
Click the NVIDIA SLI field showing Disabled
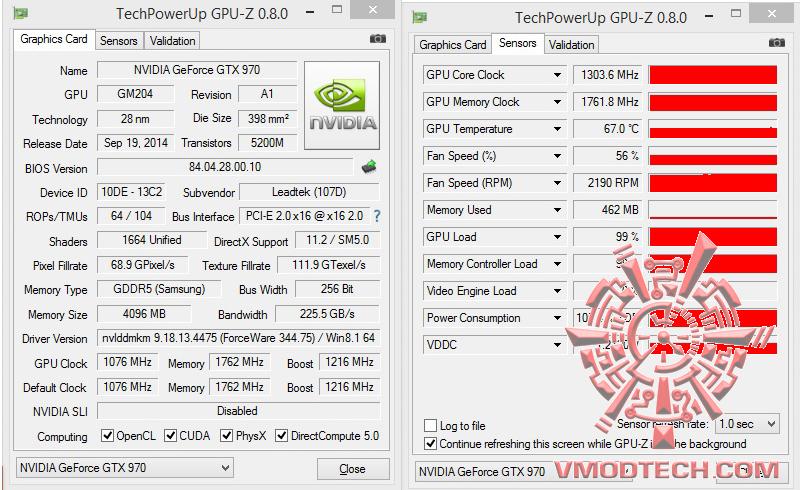[x=238, y=411]
